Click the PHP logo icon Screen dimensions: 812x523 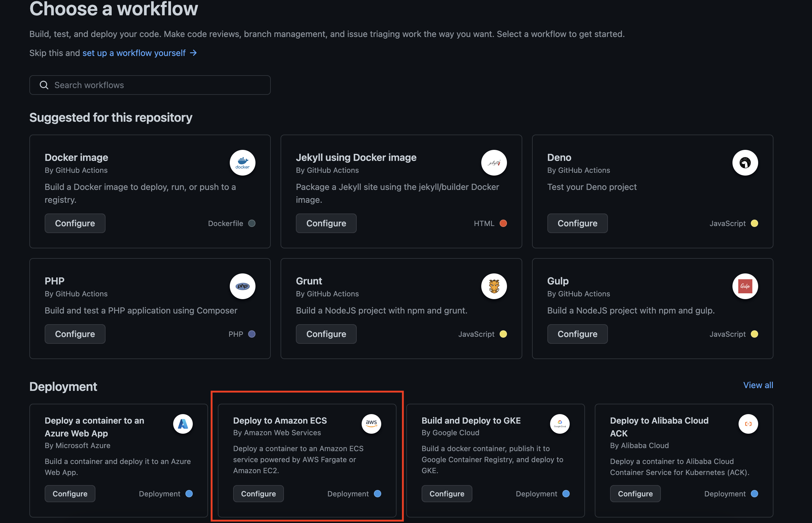pos(242,286)
